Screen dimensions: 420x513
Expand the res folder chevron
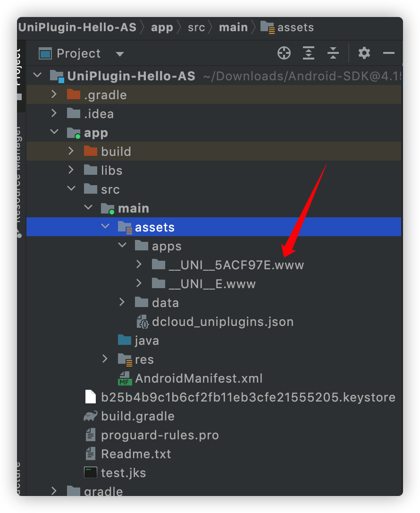click(105, 359)
